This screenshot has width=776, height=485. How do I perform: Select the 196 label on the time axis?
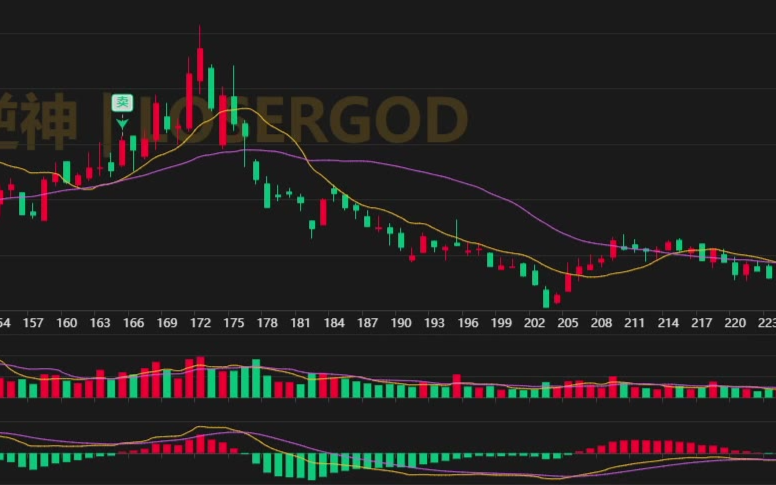point(468,323)
